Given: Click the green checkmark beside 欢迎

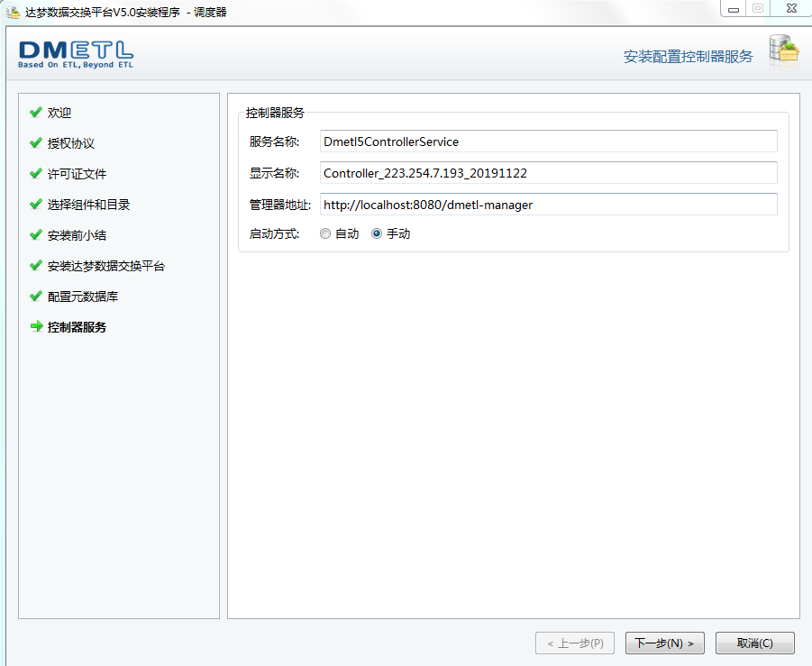Looking at the screenshot, I should click(36, 112).
